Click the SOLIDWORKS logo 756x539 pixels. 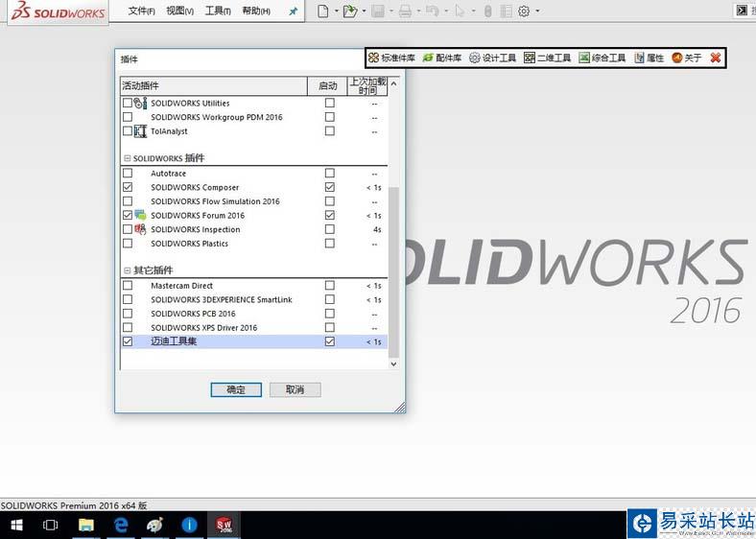tap(59, 12)
